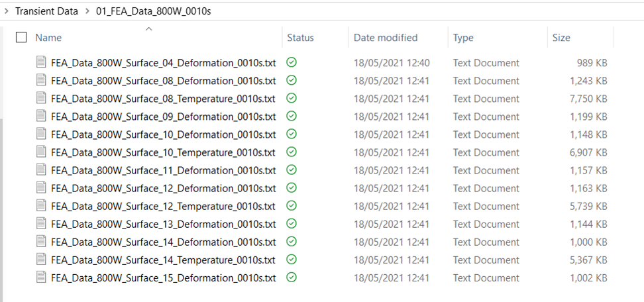Click the file icon of Surface_12_Temperature file
This screenshot has height=302, width=644.
42,206
